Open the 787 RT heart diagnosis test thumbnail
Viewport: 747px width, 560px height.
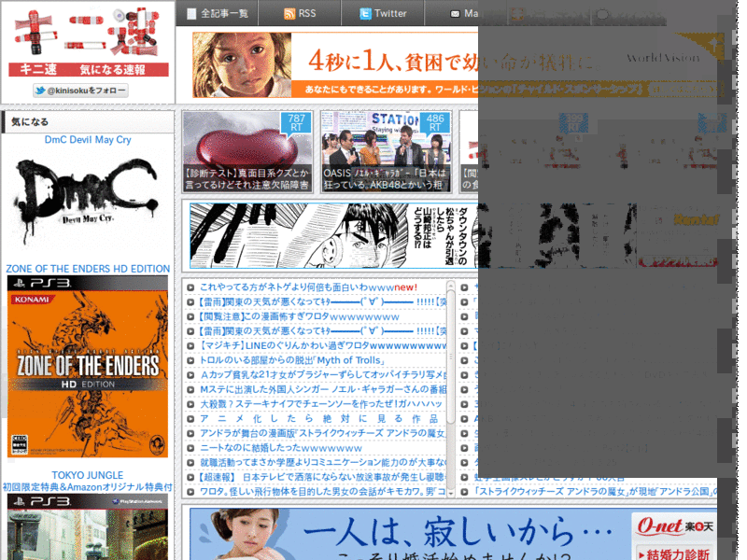[247, 151]
